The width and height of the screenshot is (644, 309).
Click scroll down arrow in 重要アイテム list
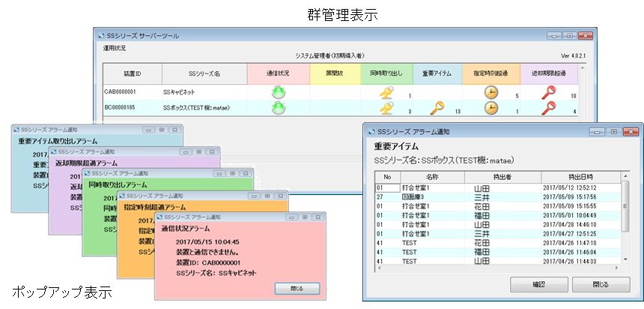pos(625,259)
